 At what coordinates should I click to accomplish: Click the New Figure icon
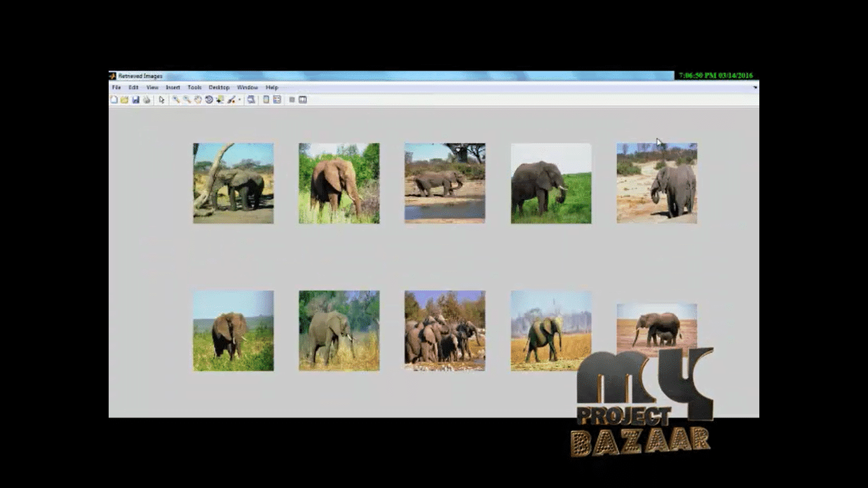tap(114, 100)
